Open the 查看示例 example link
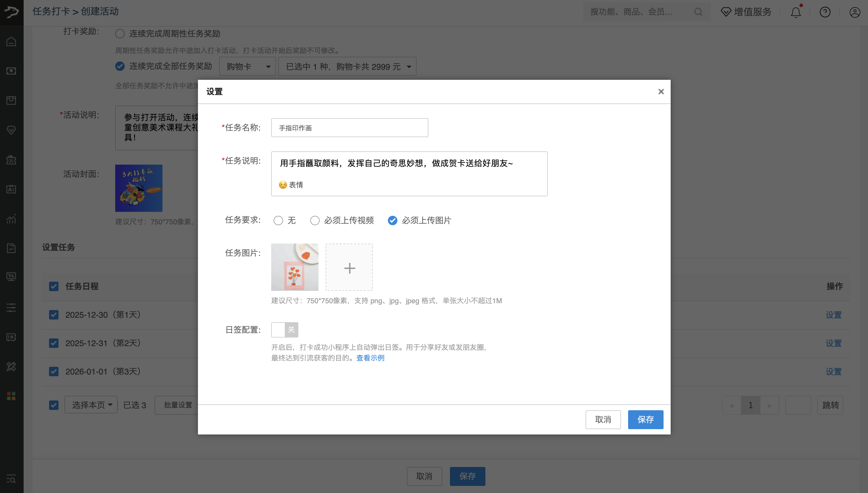The image size is (868, 493). [370, 358]
